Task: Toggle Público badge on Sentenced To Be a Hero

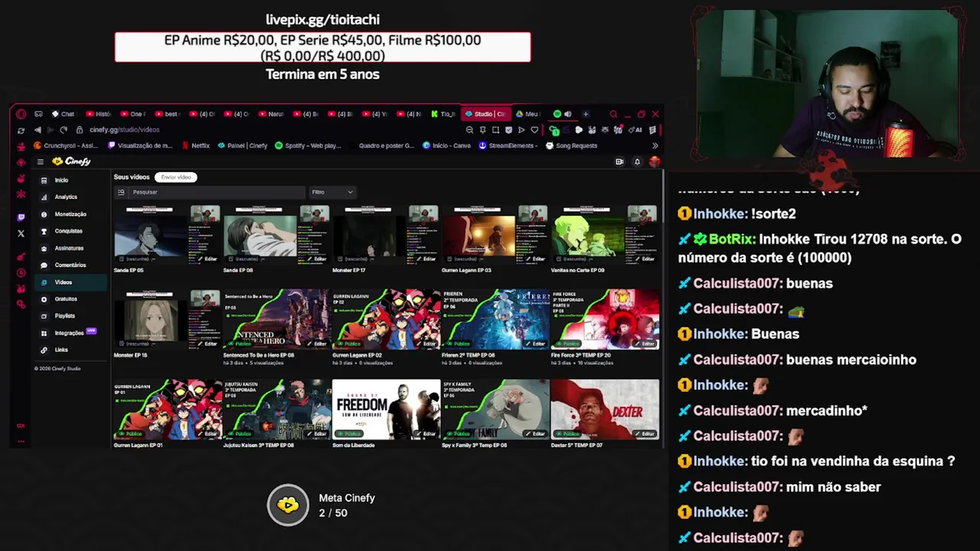Action: 240,344
